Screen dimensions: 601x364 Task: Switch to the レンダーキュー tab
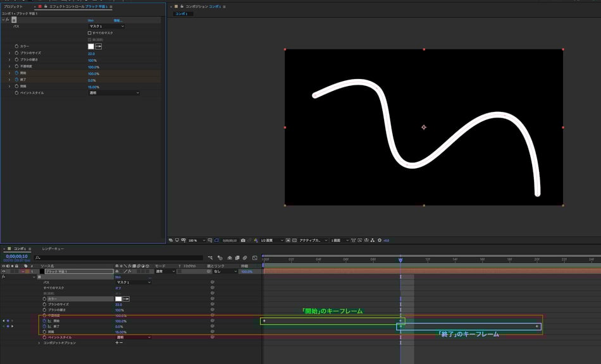pos(53,249)
